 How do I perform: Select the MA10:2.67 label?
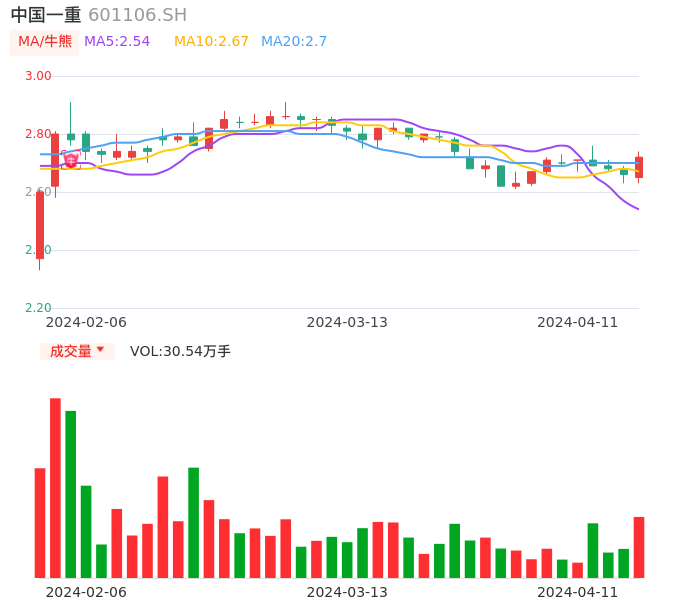(211, 42)
